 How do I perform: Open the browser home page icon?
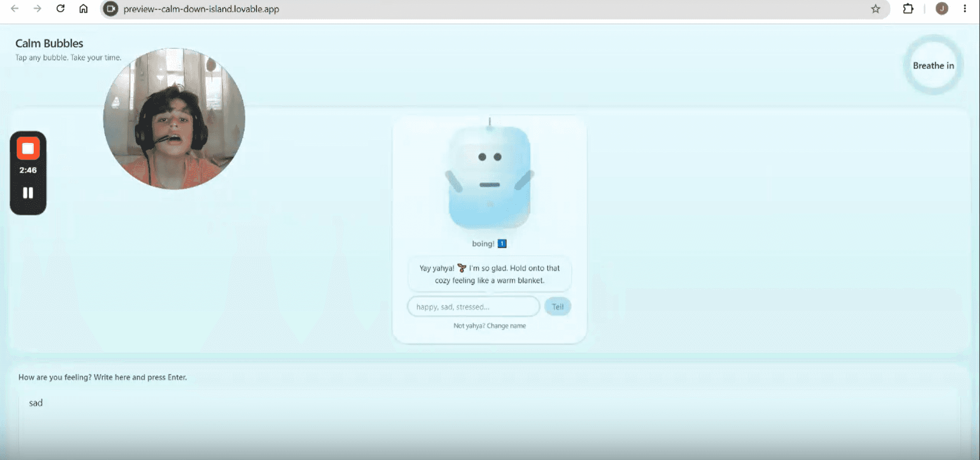coord(83,9)
